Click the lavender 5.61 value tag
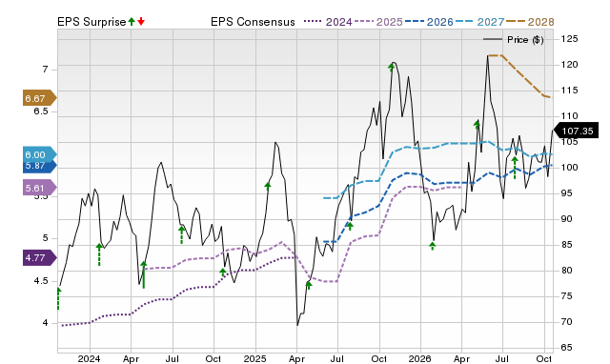This screenshot has width=610, height=364. [x=40, y=188]
